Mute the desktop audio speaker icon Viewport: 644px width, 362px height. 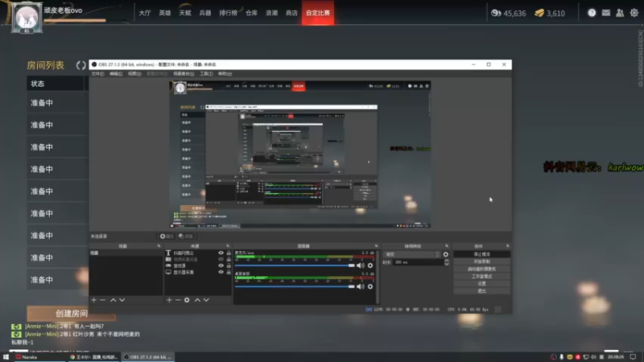(x=361, y=286)
